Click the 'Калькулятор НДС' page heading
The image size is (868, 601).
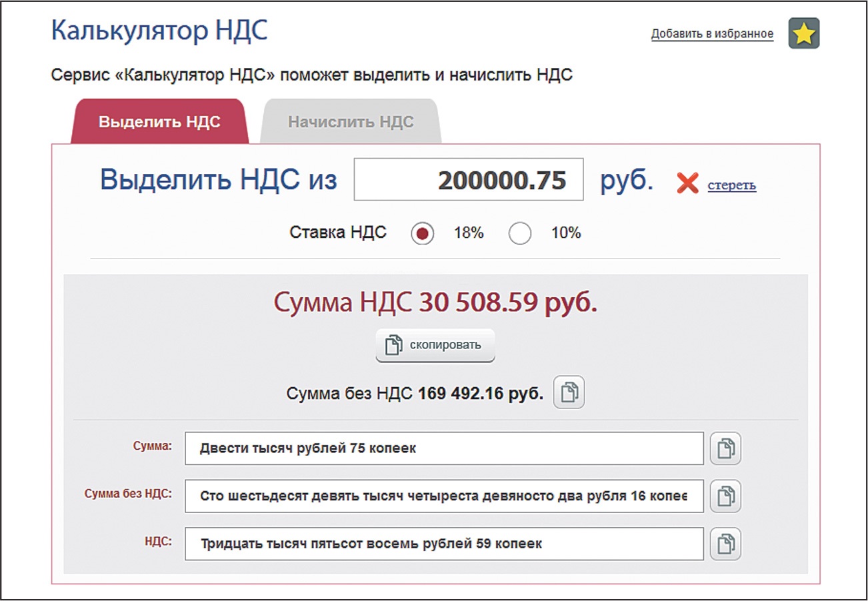[x=159, y=31]
